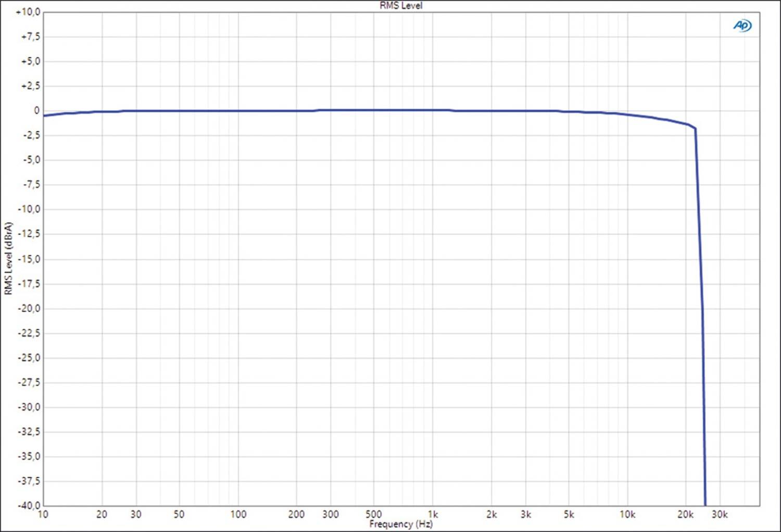Image resolution: width=781 pixels, height=532 pixels.
Task: Click the '1k' frequency axis tick
Action: pyautogui.click(x=433, y=514)
